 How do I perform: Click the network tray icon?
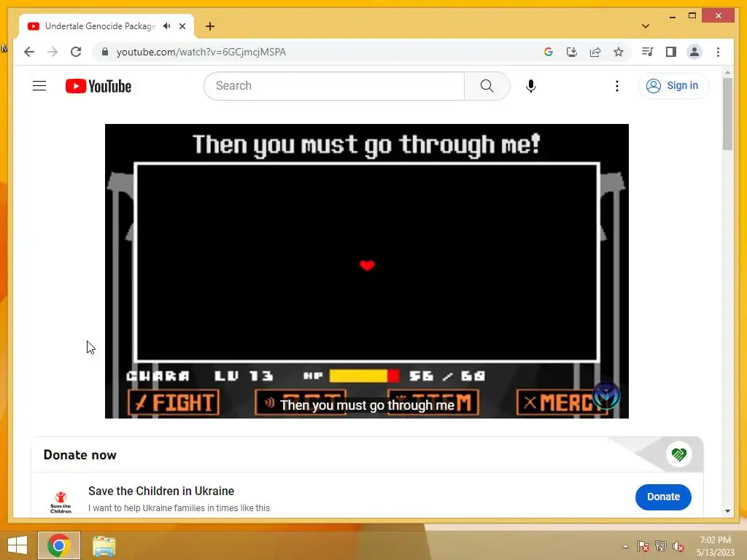[661, 546]
